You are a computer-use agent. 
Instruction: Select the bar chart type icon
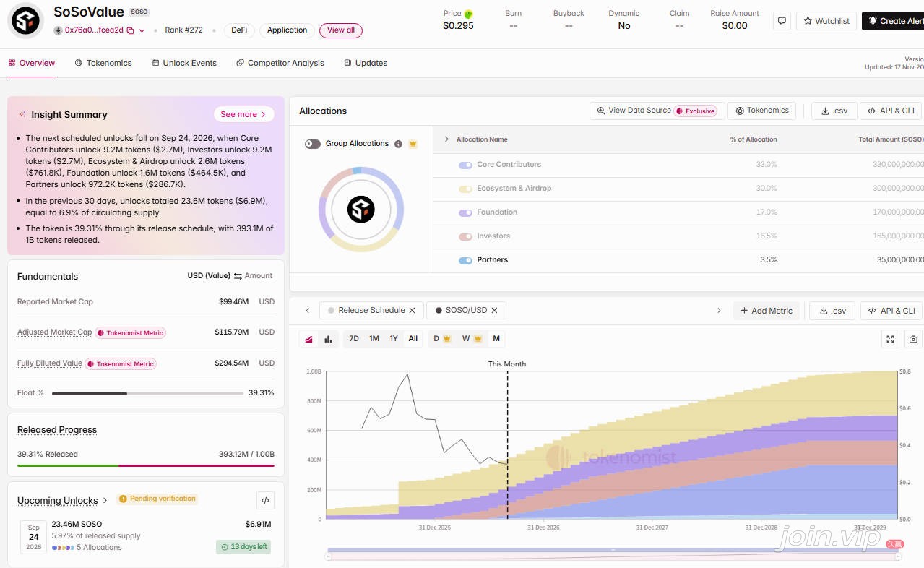[x=328, y=339]
